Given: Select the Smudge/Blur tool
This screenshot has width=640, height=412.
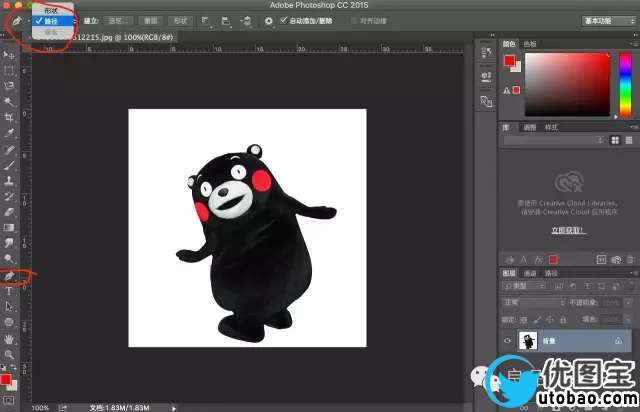Looking at the screenshot, I should 9,243.
